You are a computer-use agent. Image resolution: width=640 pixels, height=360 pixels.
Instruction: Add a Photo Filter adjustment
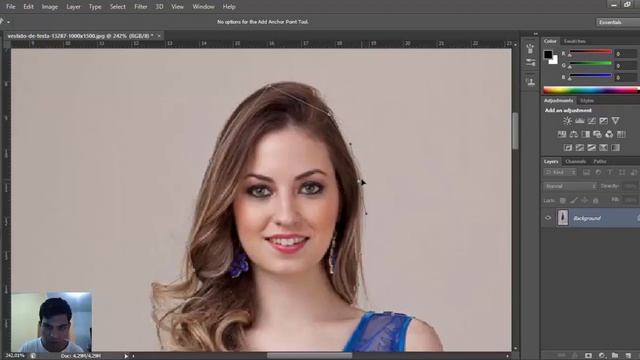(x=598, y=134)
